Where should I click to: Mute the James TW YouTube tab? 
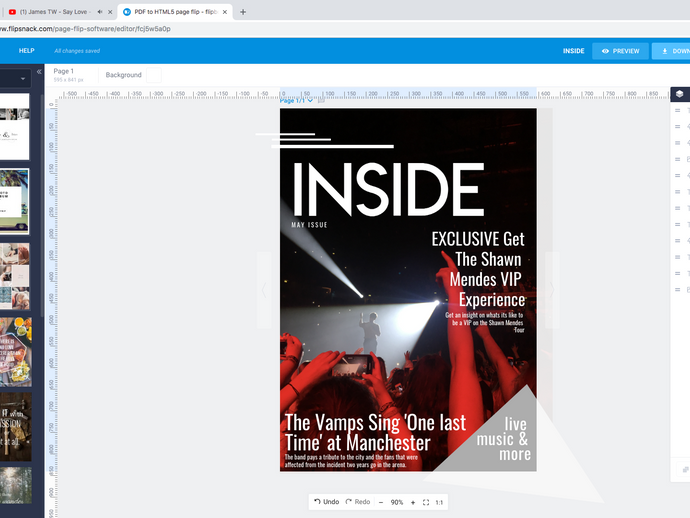100,12
